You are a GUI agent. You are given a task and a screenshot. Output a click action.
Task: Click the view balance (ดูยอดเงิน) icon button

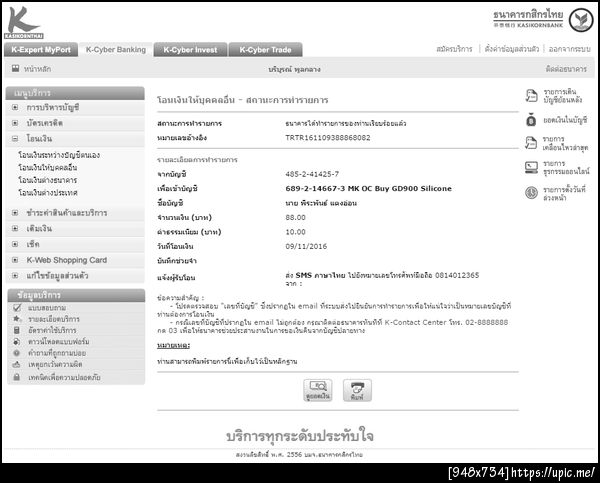coord(318,390)
